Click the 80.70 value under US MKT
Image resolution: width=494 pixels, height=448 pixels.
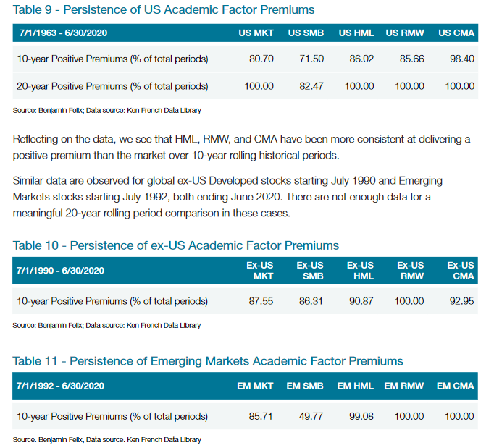261,59
